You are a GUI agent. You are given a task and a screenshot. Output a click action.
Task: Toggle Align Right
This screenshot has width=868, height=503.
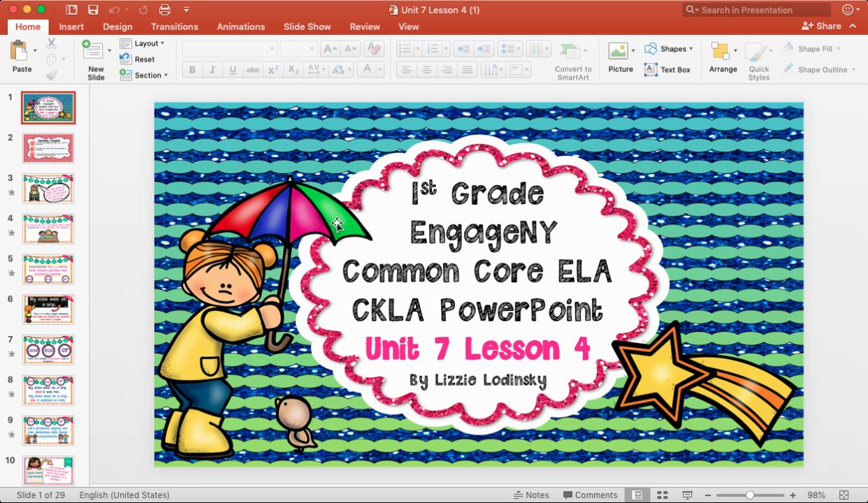(x=447, y=70)
